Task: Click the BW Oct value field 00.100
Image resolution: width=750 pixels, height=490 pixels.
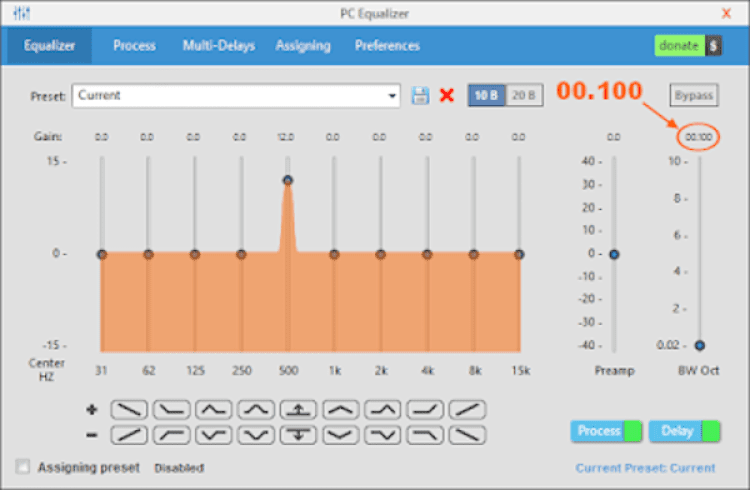Action: click(698, 137)
